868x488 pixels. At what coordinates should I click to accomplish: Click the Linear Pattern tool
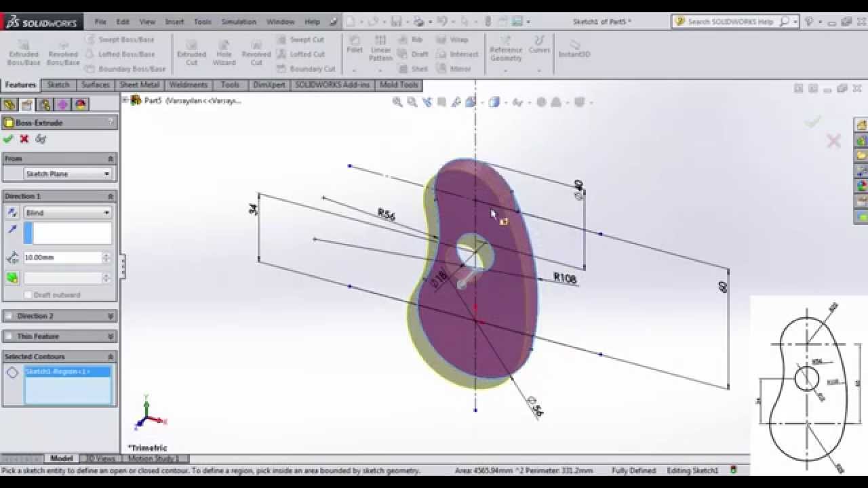point(380,49)
